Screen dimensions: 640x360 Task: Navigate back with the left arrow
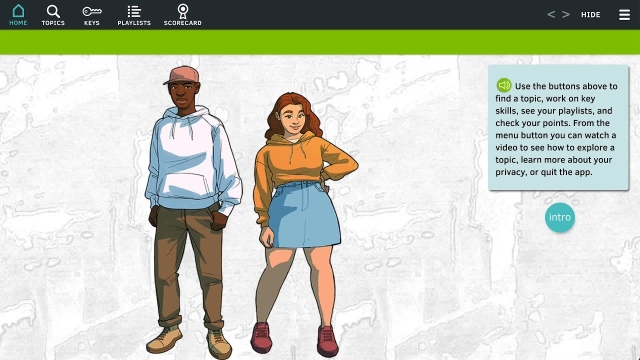point(551,15)
